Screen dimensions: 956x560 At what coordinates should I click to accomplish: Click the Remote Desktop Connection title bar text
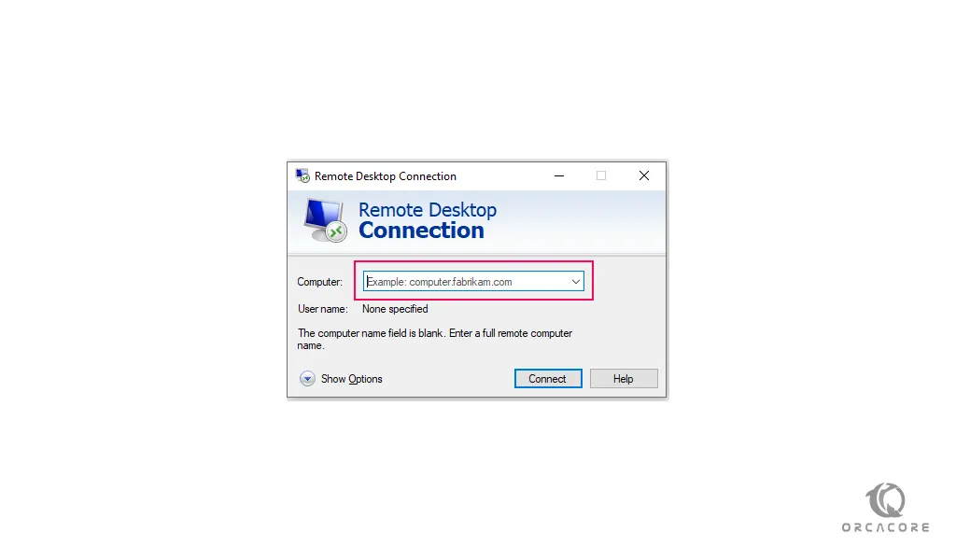(x=386, y=176)
